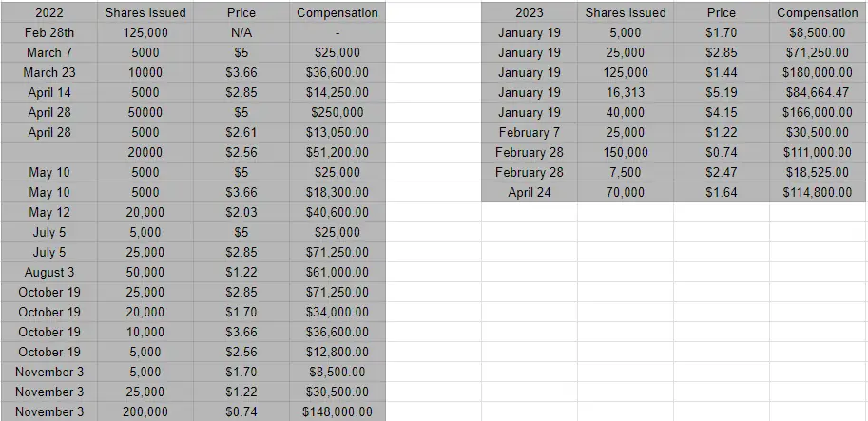The height and width of the screenshot is (421, 868).
Task: Select the August 3 date cell
Action: [48, 273]
